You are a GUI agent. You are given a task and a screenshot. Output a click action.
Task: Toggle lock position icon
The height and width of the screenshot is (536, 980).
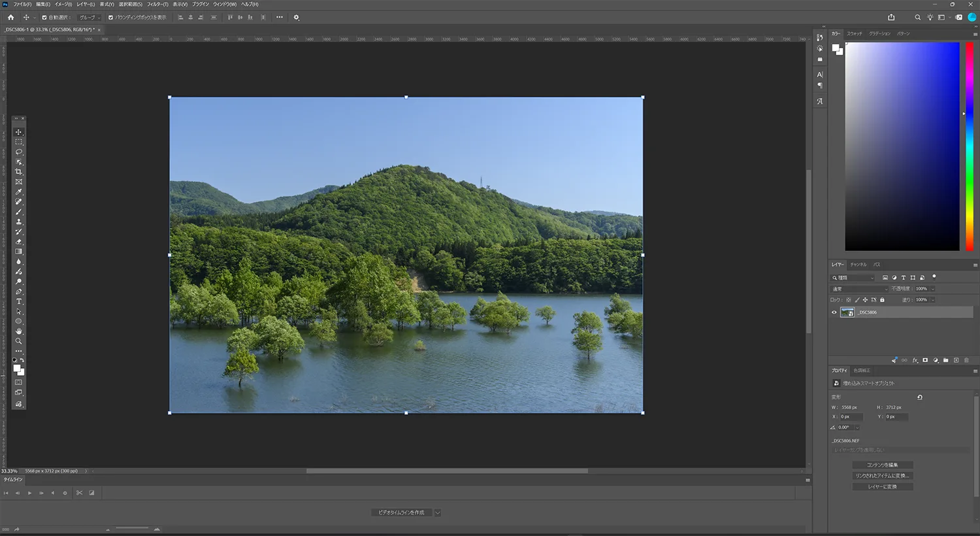[865, 300]
